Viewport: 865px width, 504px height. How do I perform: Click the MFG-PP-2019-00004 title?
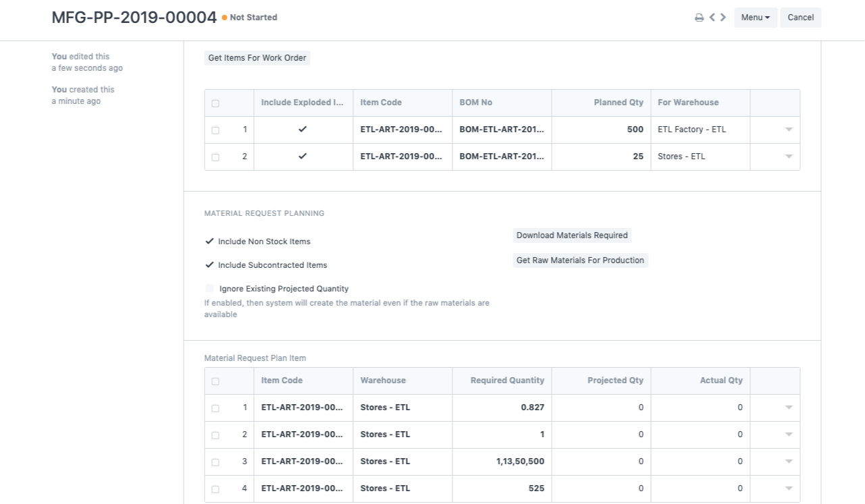(134, 18)
